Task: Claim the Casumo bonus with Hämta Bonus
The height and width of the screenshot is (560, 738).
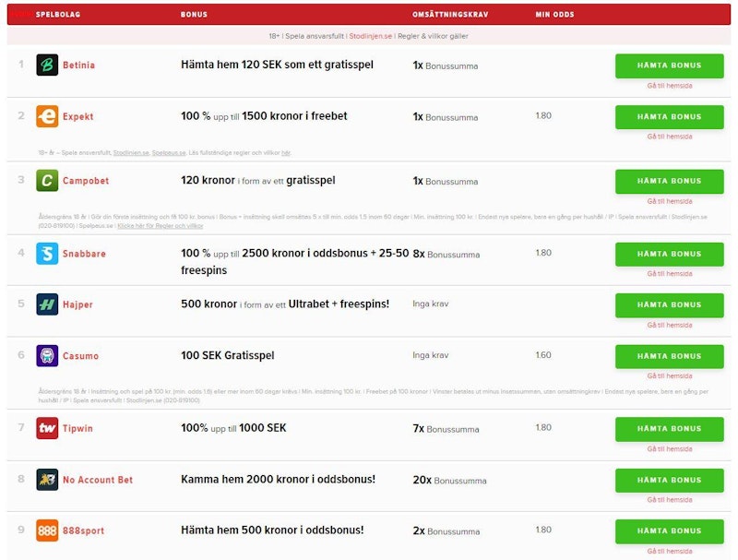Action: tap(669, 355)
